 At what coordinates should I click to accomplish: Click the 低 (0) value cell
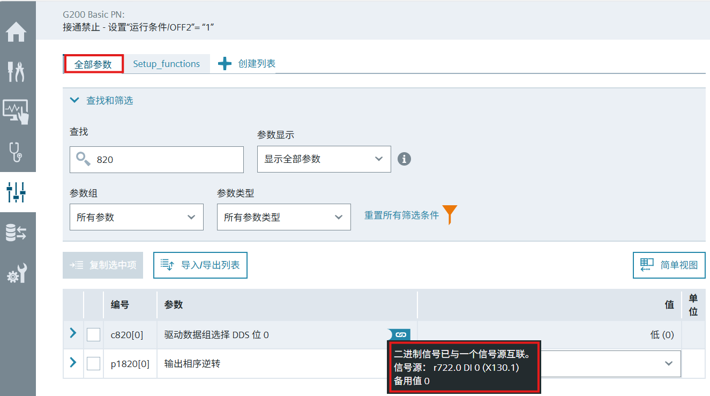pos(662,335)
